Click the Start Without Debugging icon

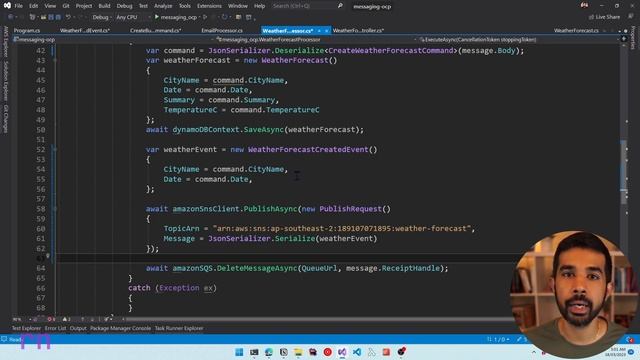[x=205, y=17]
